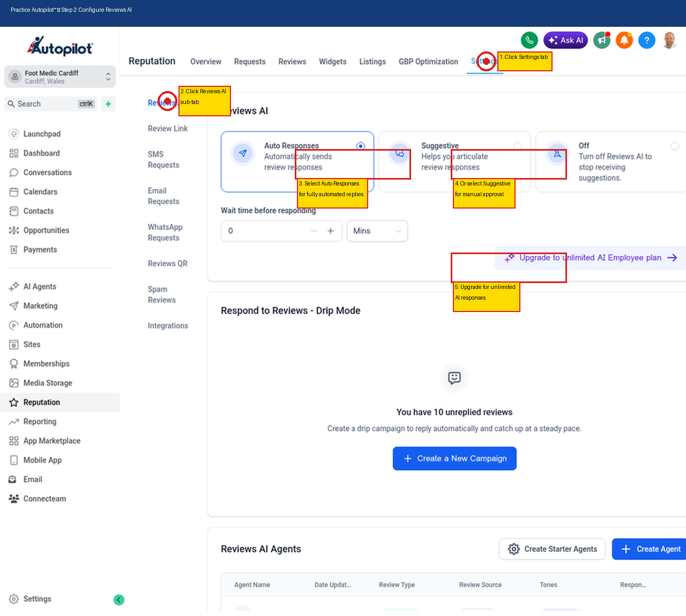Click the green phone call icon
The image size is (686, 616).
(530, 40)
